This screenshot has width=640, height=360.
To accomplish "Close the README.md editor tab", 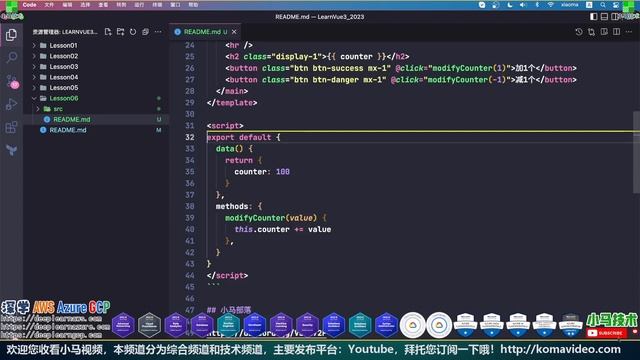I will coord(234,32).
